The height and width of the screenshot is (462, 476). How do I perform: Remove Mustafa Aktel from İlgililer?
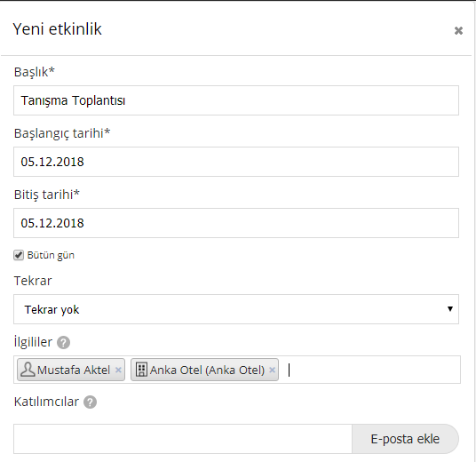[x=118, y=370]
